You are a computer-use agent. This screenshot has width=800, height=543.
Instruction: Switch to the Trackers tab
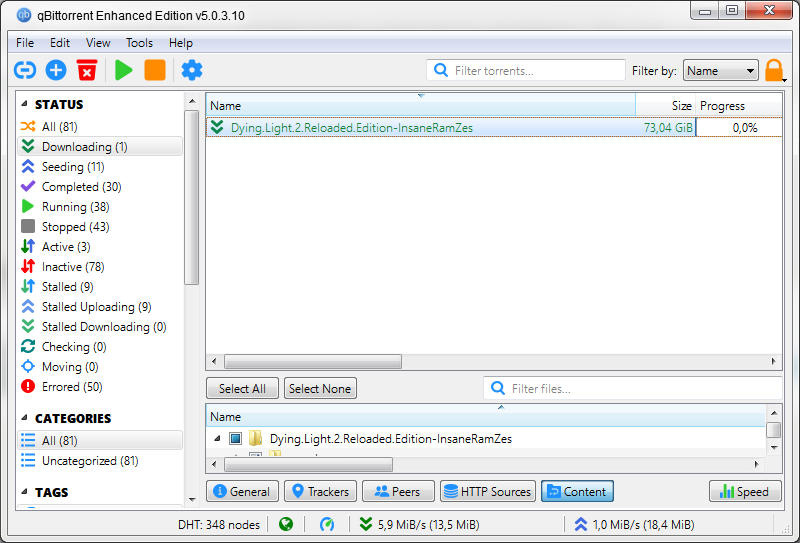pos(320,491)
